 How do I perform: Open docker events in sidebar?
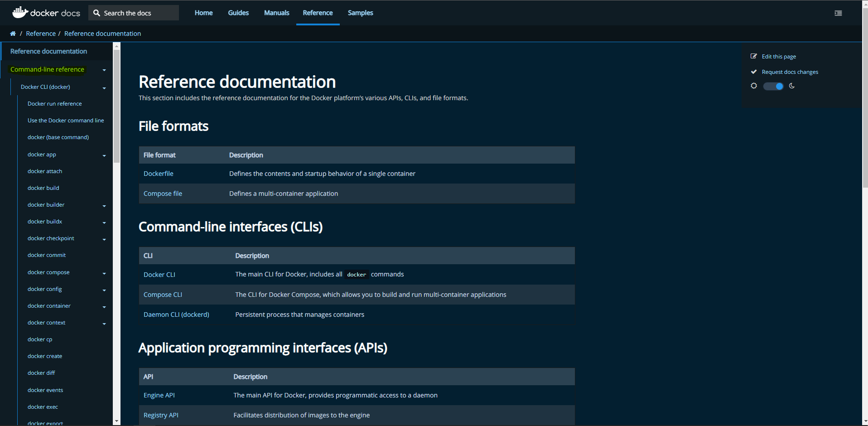pyautogui.click(x=45, y=390)
